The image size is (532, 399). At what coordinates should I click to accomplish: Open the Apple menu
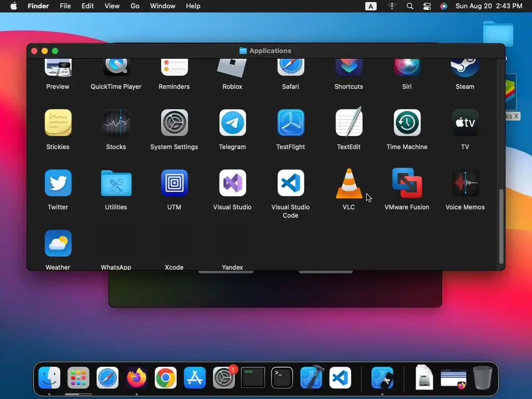click(14, 6)
